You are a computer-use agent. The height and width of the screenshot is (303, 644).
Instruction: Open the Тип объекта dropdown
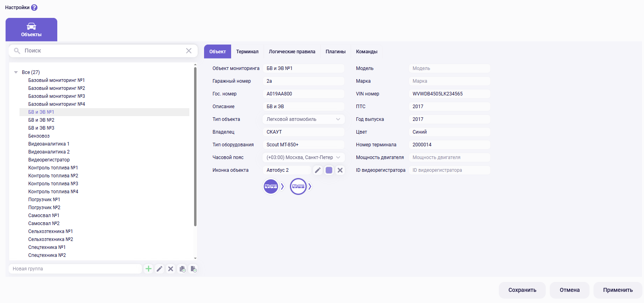304,119
